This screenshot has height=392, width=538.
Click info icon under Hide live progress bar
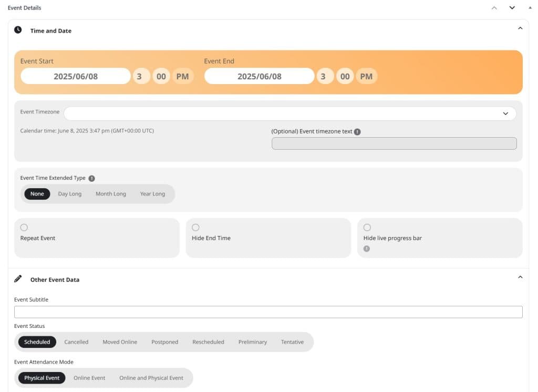click(367, 249)
